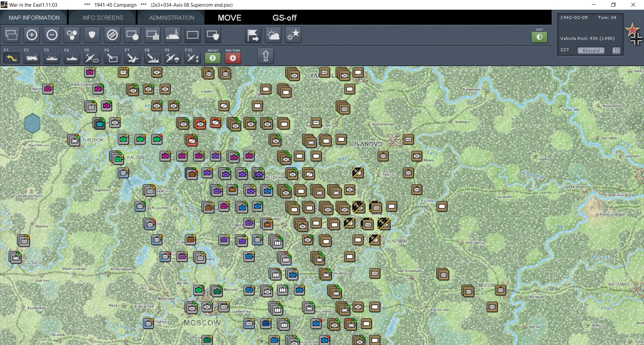This screenshot has width=644, height=345.
Task: Show unit bar-chart soft factors icon
Action: [x=153, y=35]
